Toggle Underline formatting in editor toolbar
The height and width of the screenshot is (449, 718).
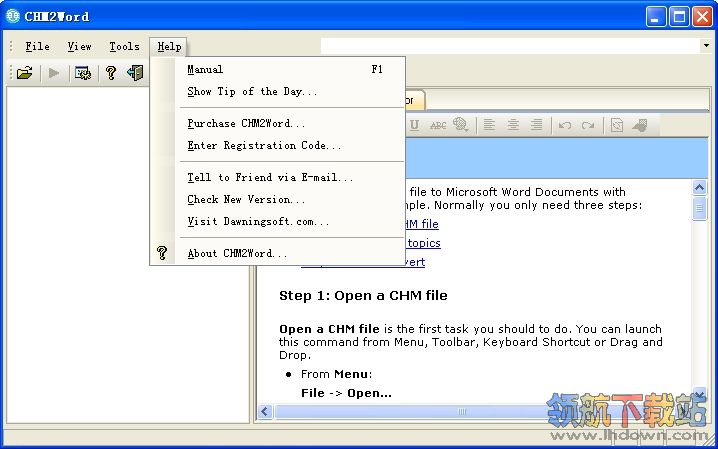point(414,125)
